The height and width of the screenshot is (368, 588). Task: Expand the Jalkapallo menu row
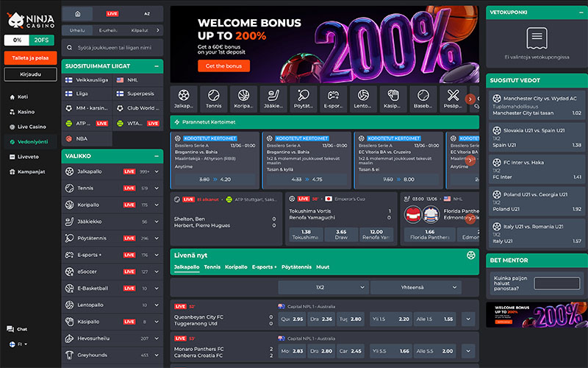tap(157, 171)
